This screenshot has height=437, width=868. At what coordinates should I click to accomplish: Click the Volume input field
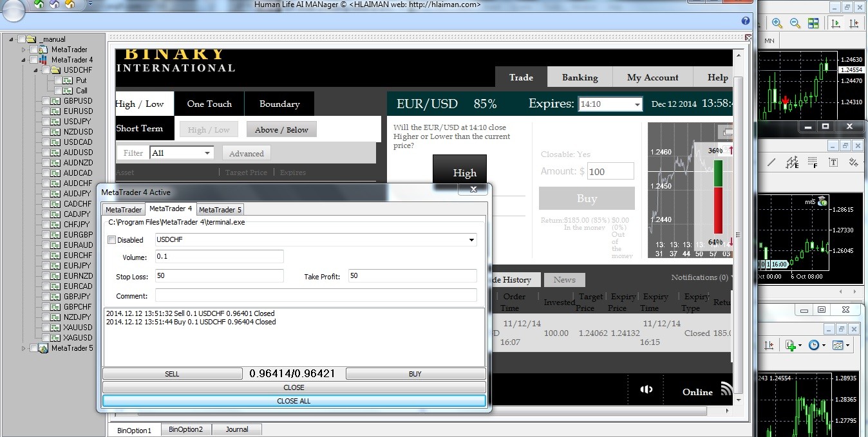pos(220,257)
